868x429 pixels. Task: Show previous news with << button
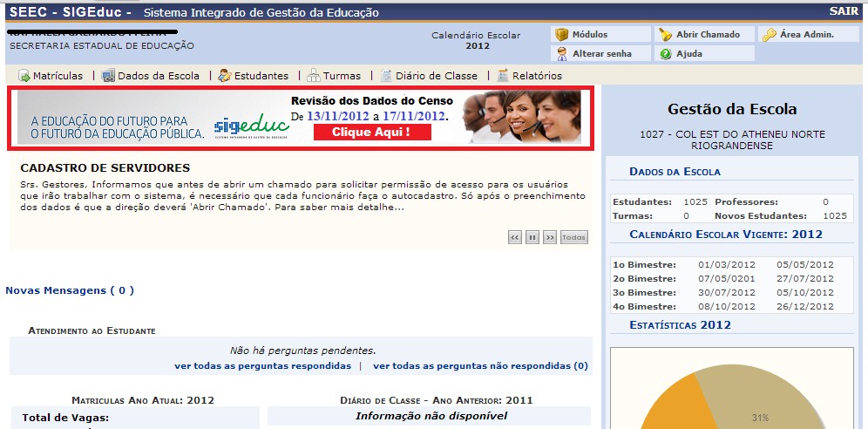pos(515,237)
